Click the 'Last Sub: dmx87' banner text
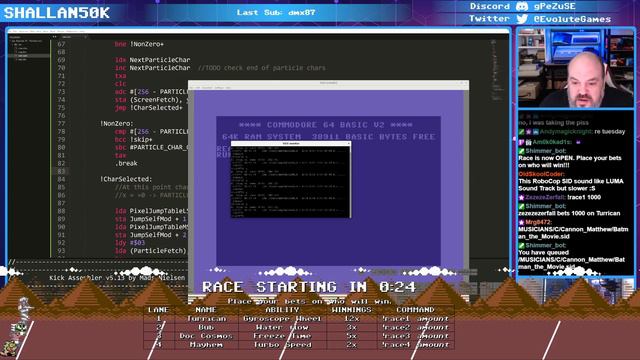 click(x=276, y=12)
